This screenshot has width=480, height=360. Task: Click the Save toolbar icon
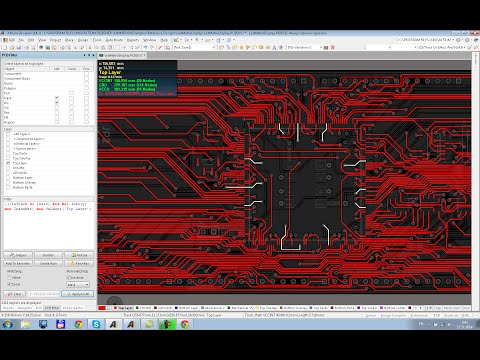pos(19,48)
